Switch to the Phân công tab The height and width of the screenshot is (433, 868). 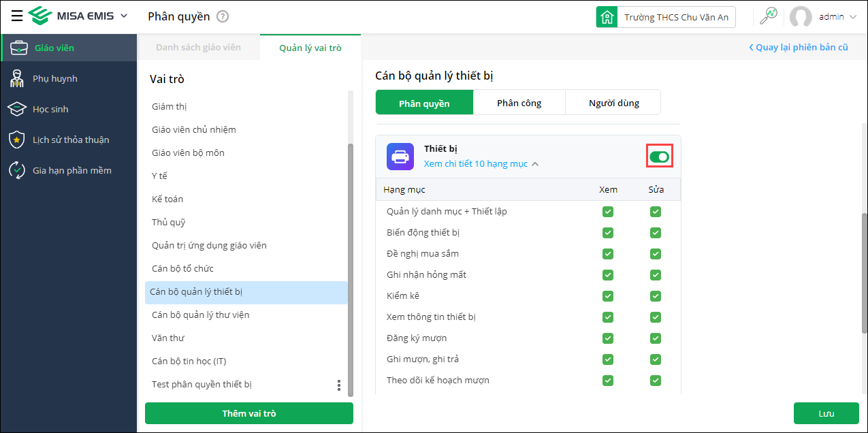[x=519, y=103]
